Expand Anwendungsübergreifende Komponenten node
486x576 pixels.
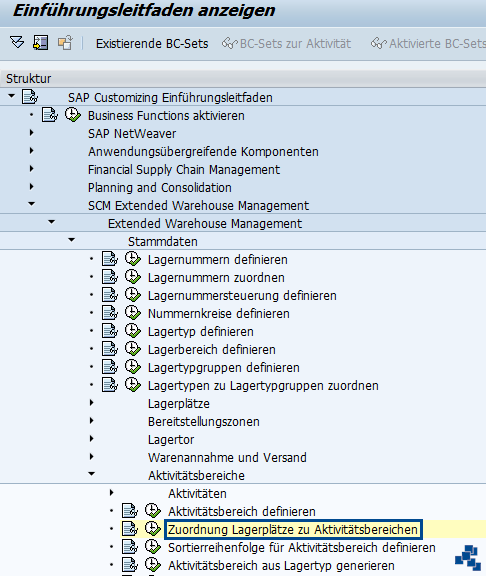point(32,151)
